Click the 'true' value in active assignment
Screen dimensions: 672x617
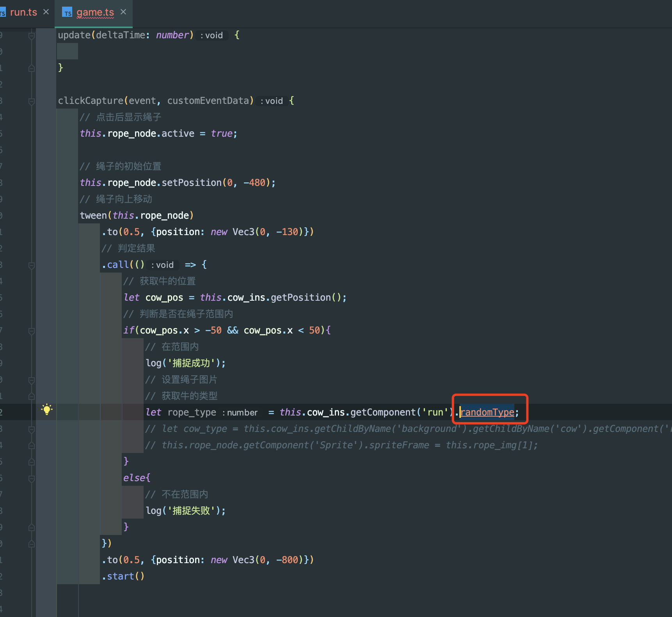click(x=222, y=134)
